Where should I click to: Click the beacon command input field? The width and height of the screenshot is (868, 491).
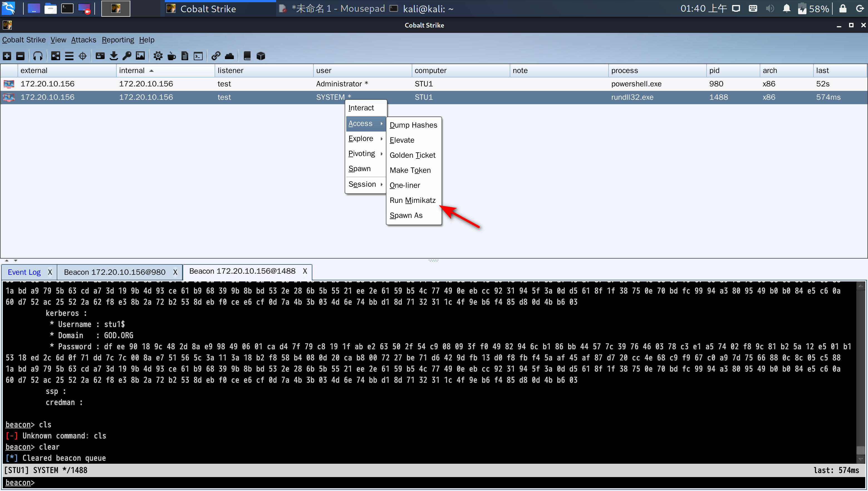point(404,483)
